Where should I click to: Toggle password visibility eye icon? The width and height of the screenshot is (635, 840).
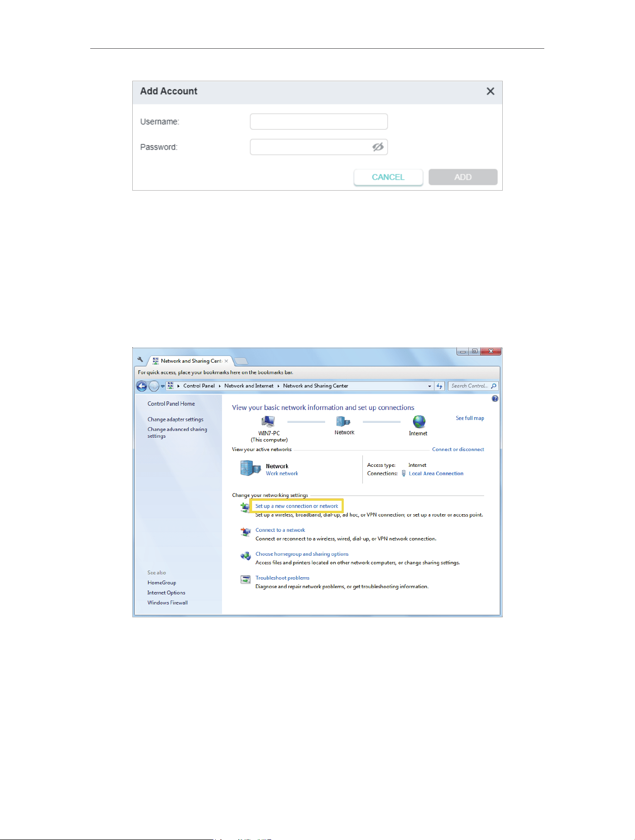click(378, 147)
